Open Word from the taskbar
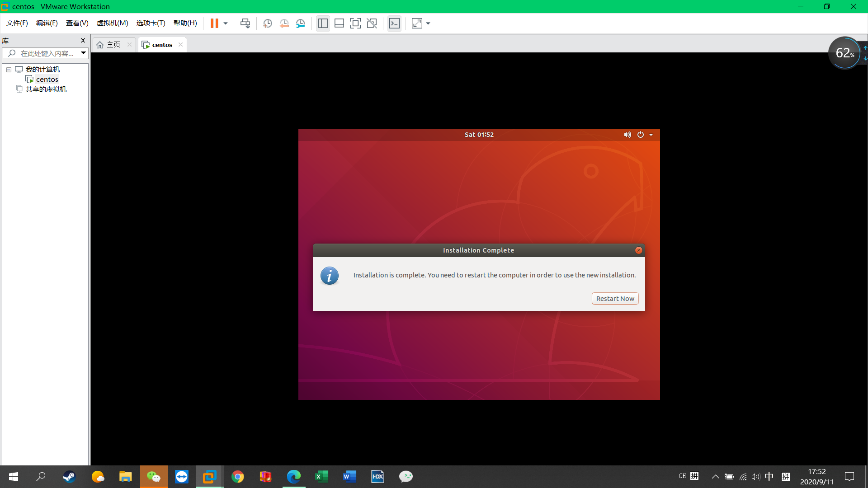 (x=349, y=477)
